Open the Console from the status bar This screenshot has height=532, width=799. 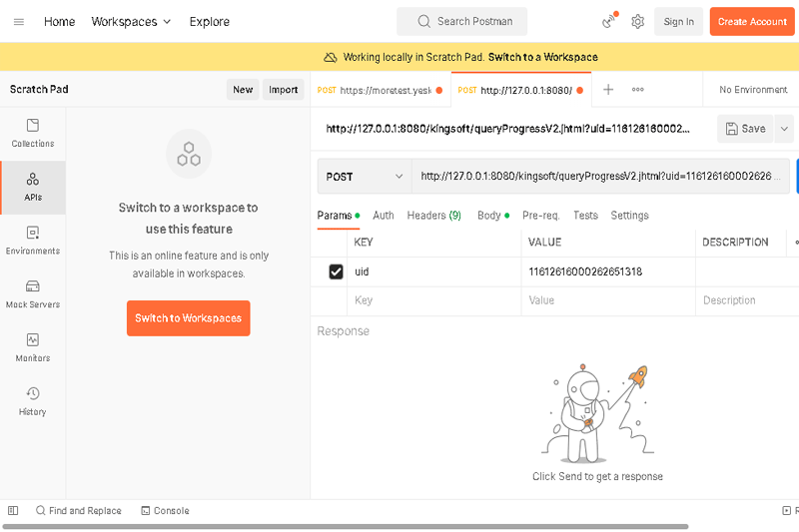tap(165, 511)
